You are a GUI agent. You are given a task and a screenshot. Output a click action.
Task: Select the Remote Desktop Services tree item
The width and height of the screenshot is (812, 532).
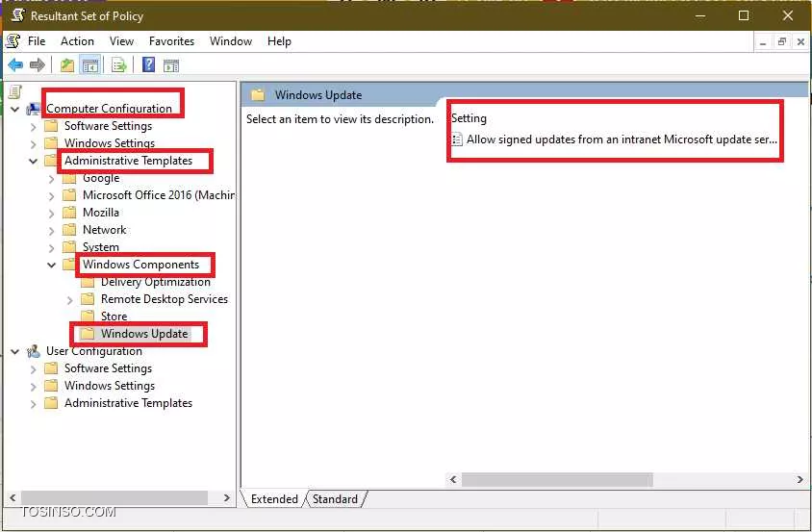165,299
